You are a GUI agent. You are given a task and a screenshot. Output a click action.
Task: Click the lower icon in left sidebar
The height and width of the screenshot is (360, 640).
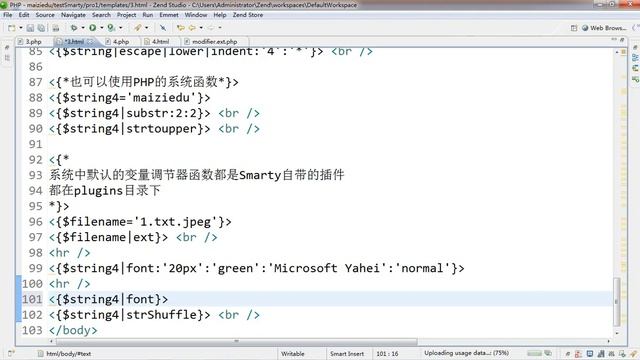click(x=7, y=58)
